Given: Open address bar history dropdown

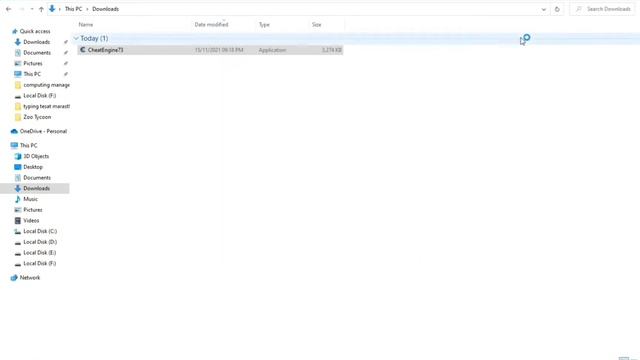Looking at the screenshot, I should (543, 9).
